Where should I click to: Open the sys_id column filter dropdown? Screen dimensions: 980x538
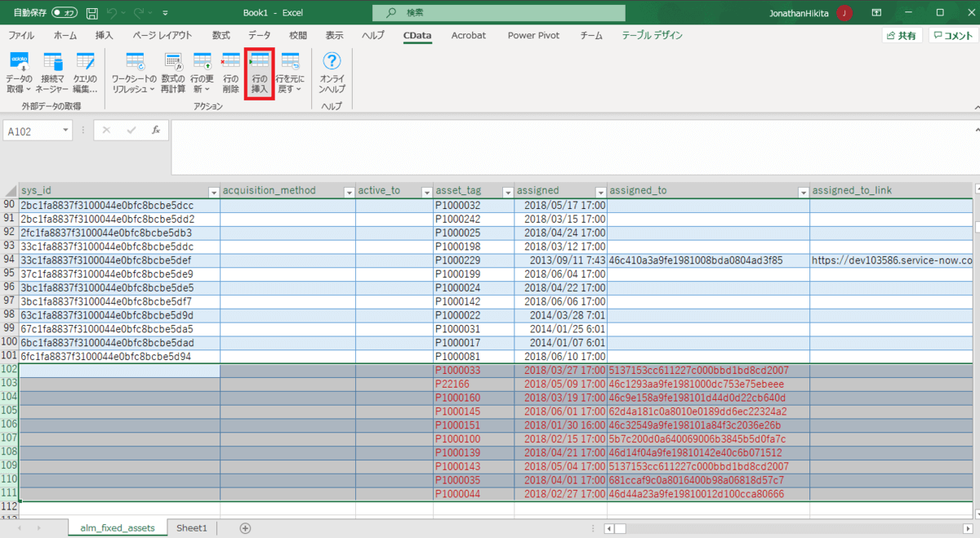point(212,191)
